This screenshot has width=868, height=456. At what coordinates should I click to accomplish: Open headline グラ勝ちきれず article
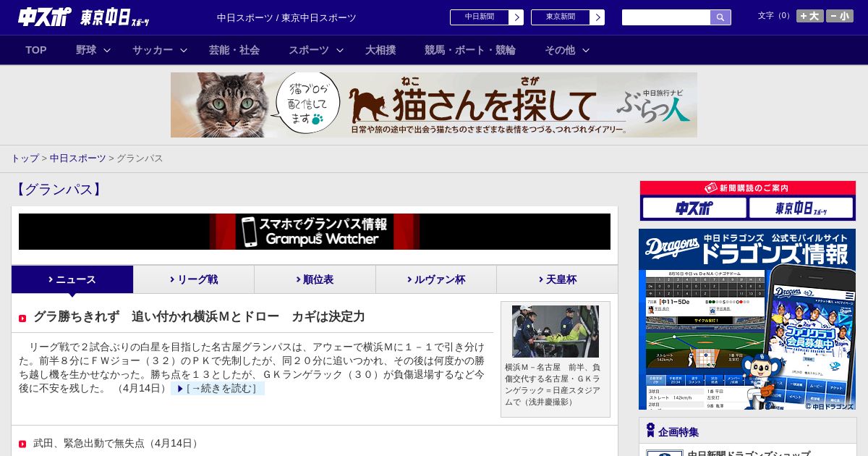[x=199, y=316]
